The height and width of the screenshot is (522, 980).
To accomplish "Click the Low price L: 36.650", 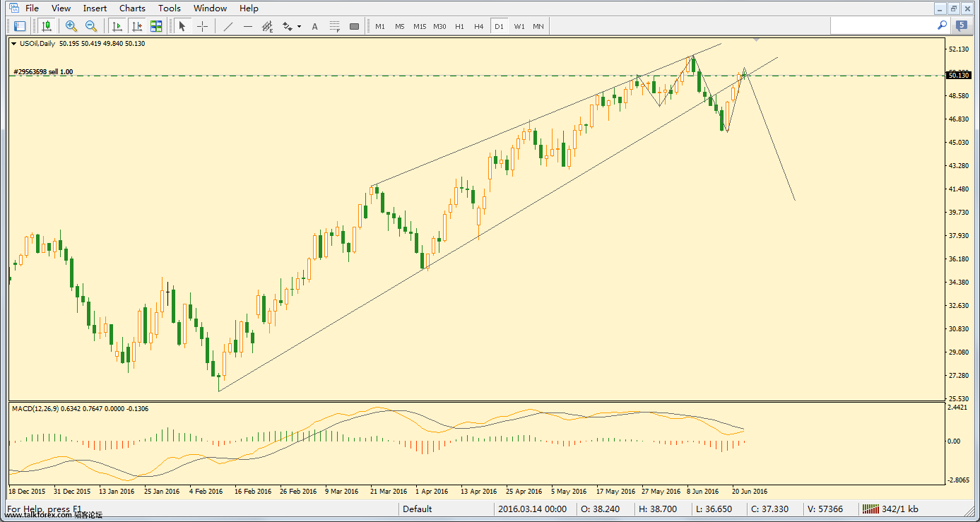I will pos(715,509).
